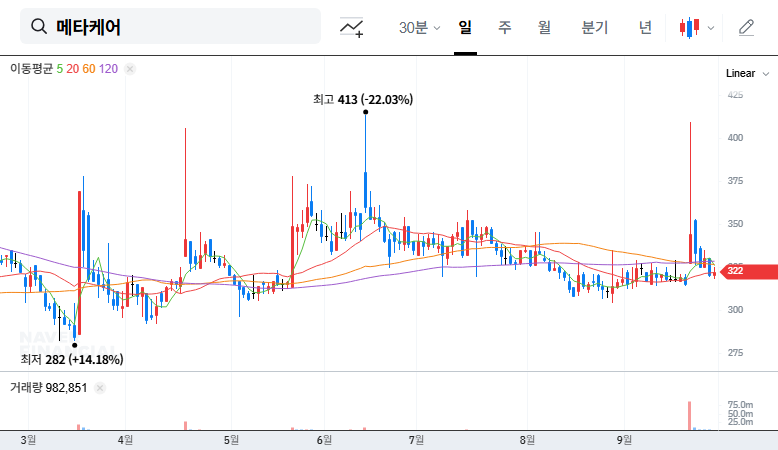Click the 75.0m volume axis label
The image size is (778, 450).
tap(740, 405)
